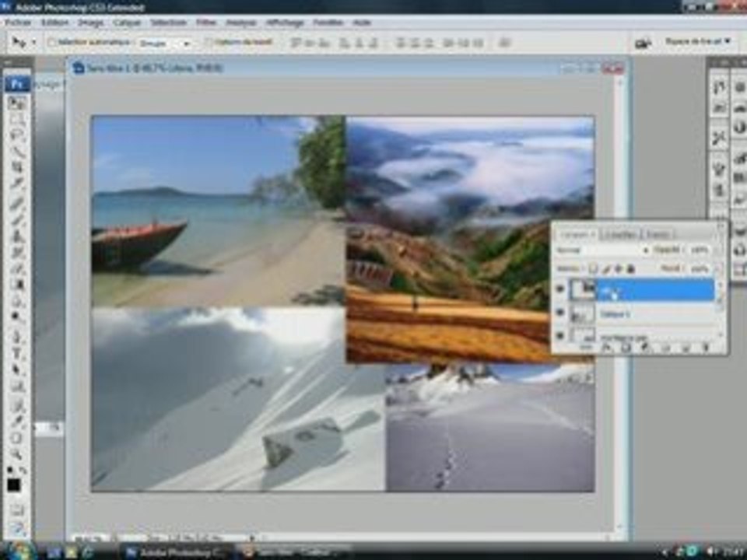Click the Photoshop Ps logo on toolbox

point(17,84)
